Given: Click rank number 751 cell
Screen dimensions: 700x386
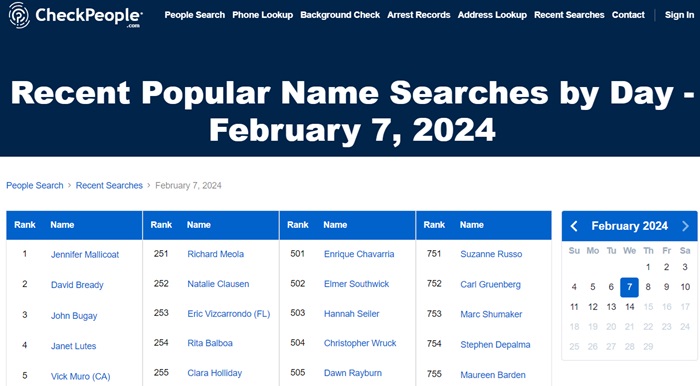Looking at the screenshot, I should coord(434,254).
